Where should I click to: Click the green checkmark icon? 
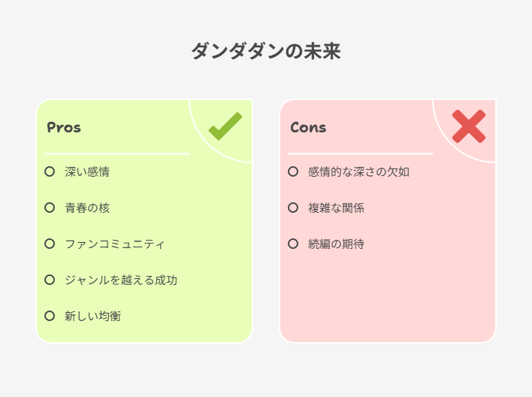click(225, 126)
